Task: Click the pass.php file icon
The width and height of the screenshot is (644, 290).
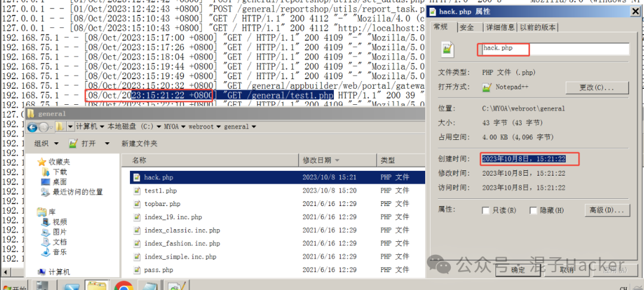Action: [x=137, y=270]
